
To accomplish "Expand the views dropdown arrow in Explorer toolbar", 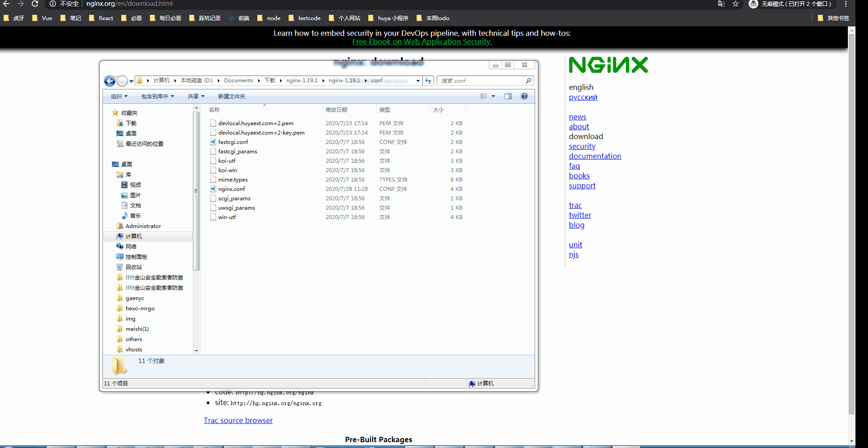I will (x=493, y=96).
